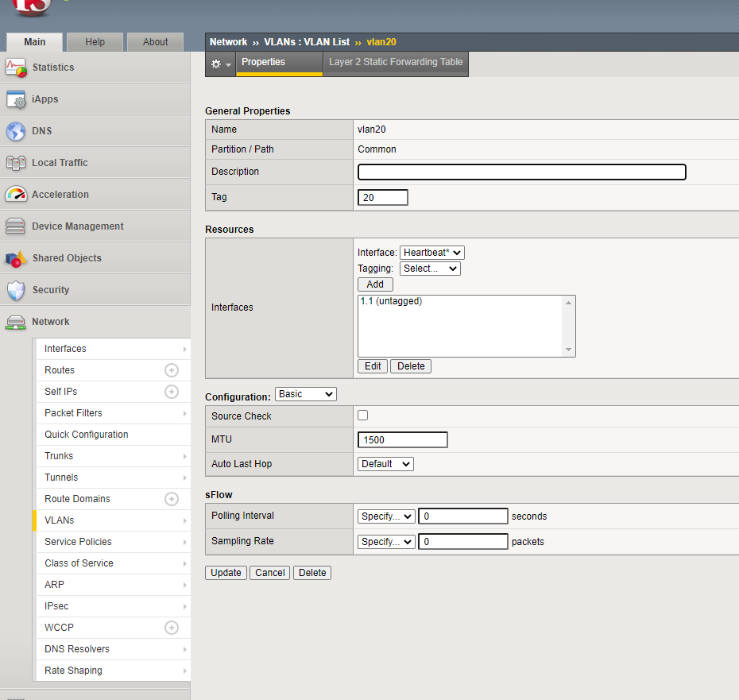Open the Interface dropdown showing Heartbeat
The image size is (739, 700).
point(431,253)
